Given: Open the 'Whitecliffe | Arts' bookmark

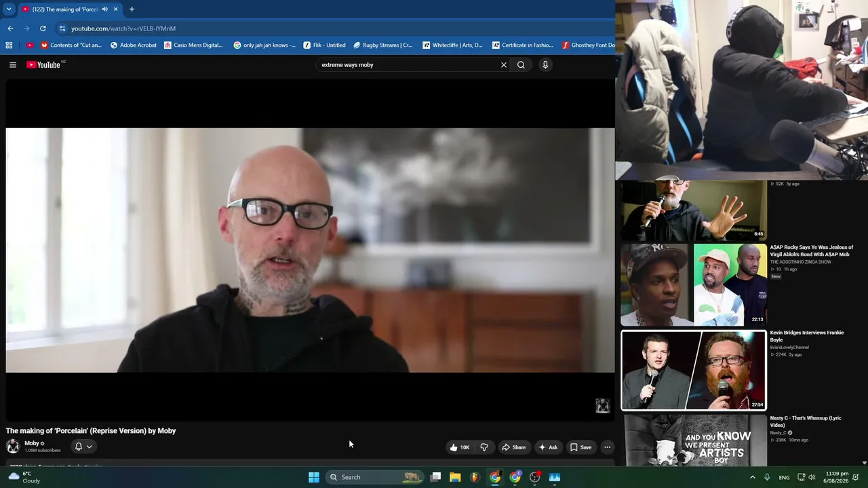Looking at the screenshot, I should pos(452,45).
